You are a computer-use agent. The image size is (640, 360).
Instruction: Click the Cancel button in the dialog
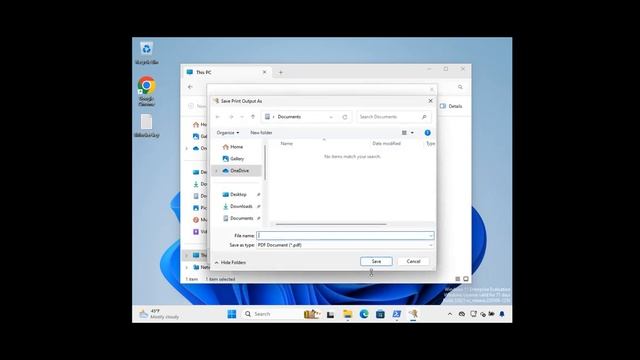point(413,261)
